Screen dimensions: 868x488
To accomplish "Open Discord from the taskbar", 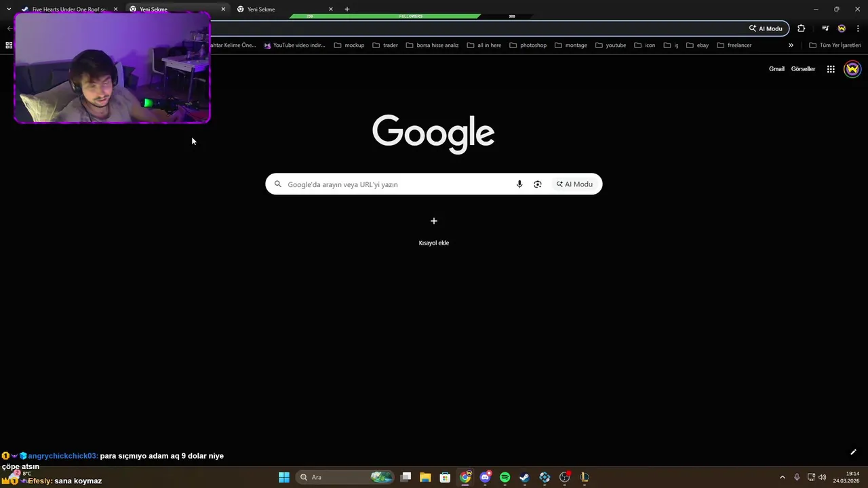I will pos(485,477).
